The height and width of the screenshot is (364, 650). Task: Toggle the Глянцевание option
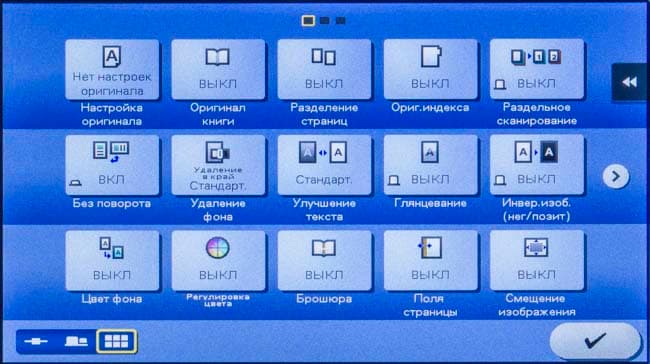point(430,165)
